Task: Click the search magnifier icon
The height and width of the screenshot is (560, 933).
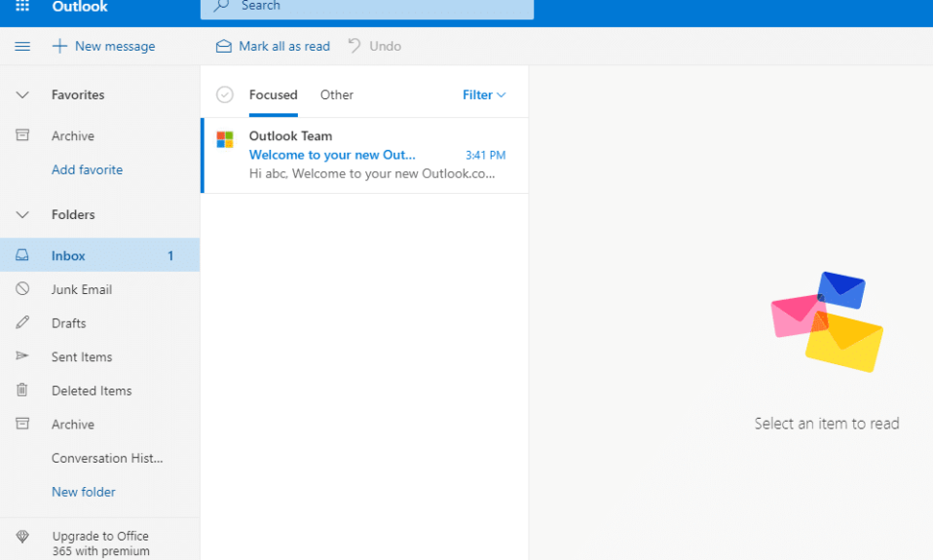Action: (x=221, y=6)
